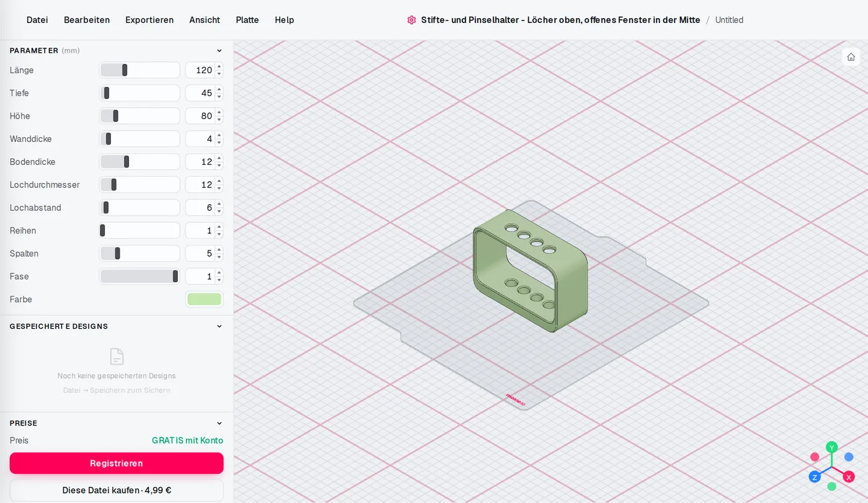
Task: Increase the Reihen value with its stepper
Action: point(219,227)
